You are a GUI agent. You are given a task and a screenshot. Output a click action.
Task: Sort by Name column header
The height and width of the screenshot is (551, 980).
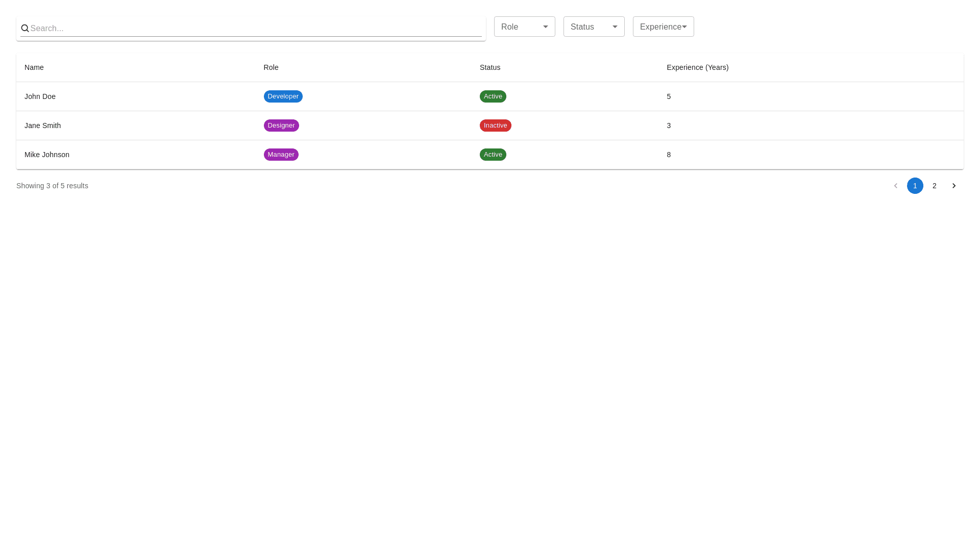[34, 67]
